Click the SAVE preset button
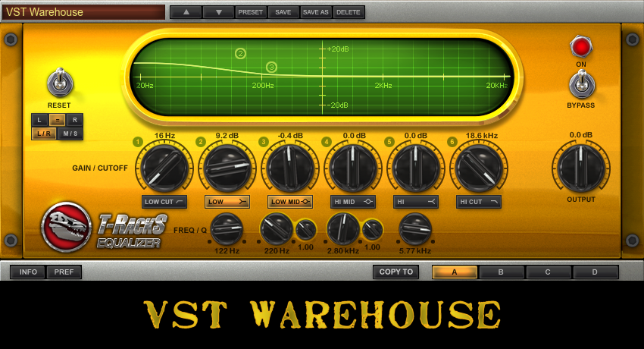The height and width of the screenshot is (349, 644). click(x=283, y=12)
